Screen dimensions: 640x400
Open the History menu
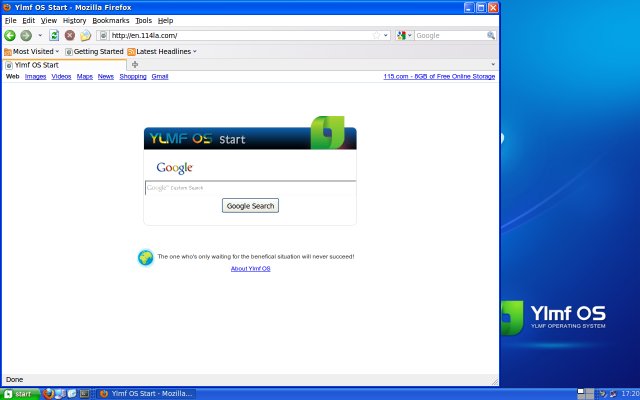coord(74,20)
